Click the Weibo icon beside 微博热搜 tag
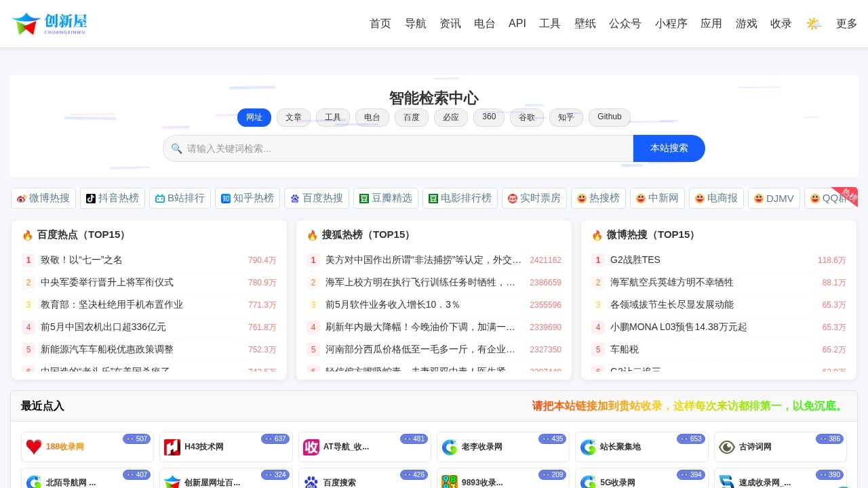Image resolution: width=868 pixels, height=488 pixels. 22,199
